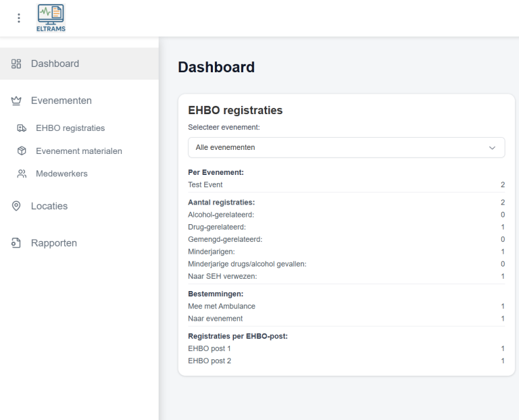Select Evenementen in the sidebar

pos(61,101)
